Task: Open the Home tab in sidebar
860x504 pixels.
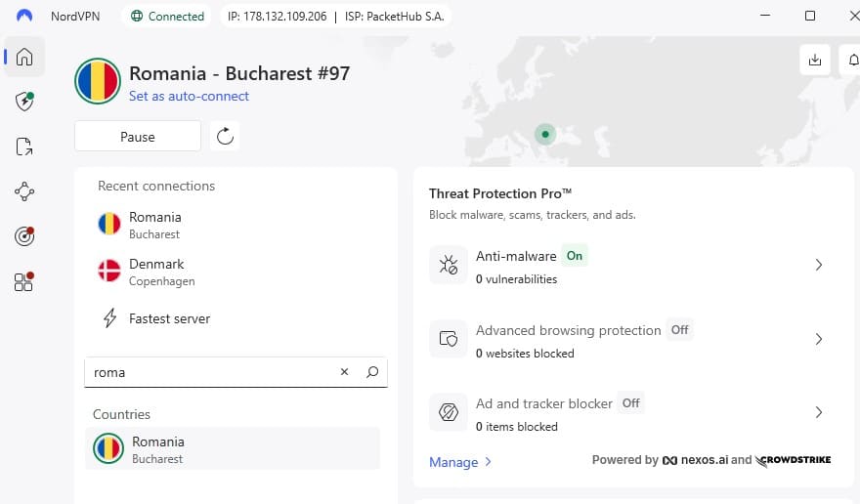Action: click(x=24, y=57)
